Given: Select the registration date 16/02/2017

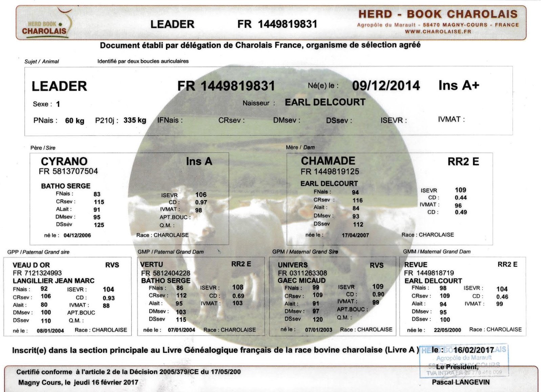Looking at the screenshot, I should tap(474, 350).
